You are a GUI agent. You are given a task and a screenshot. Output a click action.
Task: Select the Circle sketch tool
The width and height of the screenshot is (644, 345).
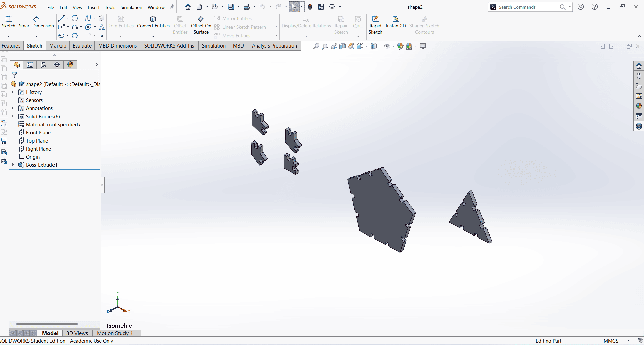tap(75, 18)
